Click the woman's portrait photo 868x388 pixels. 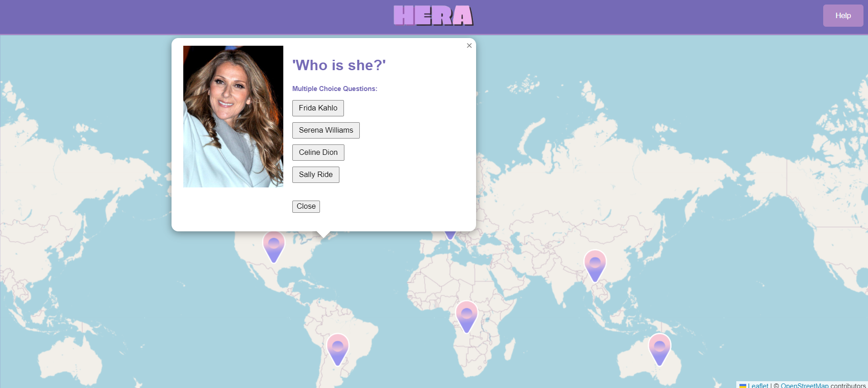click(x=233, y=116)
